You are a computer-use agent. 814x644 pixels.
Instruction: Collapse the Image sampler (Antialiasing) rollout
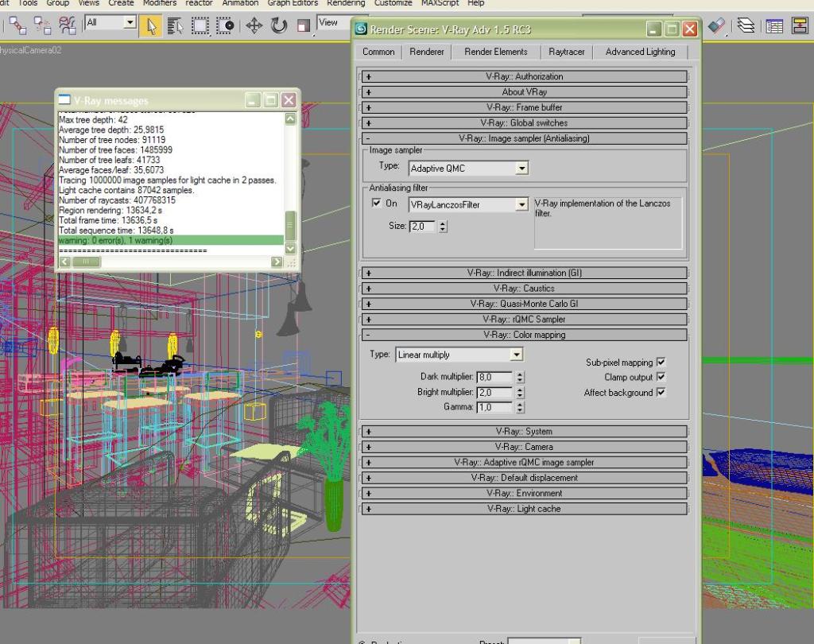point(525,138)
